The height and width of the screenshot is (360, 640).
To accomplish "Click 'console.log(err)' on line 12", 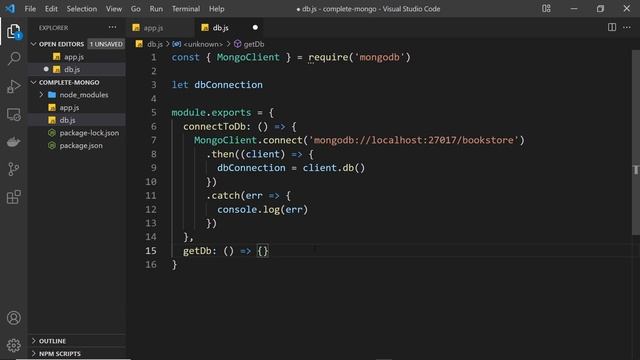I will (262, 209).
